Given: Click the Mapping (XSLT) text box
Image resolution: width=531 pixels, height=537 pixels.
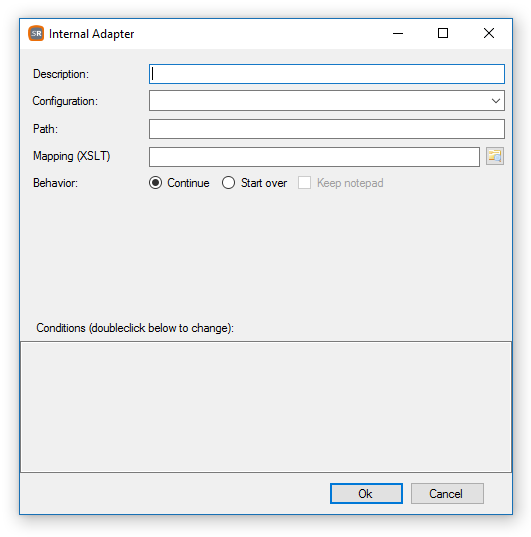Looking at the screenshot, I should coord(314,157).
